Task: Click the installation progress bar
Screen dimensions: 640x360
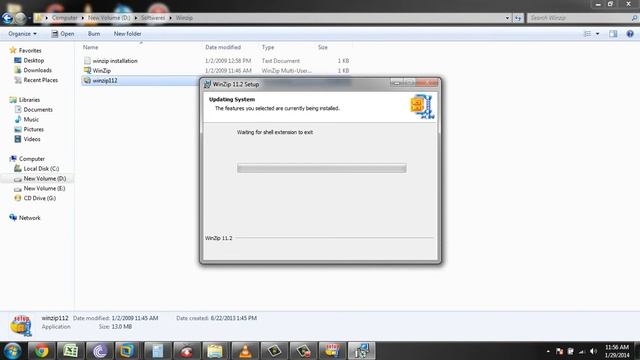Action: pos(322,168)
